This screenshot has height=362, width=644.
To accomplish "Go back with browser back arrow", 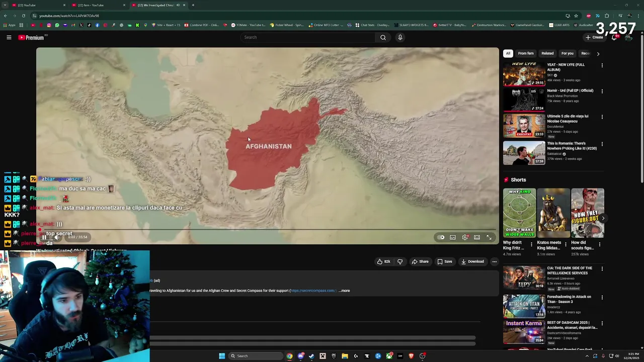I will coord(6,16).
